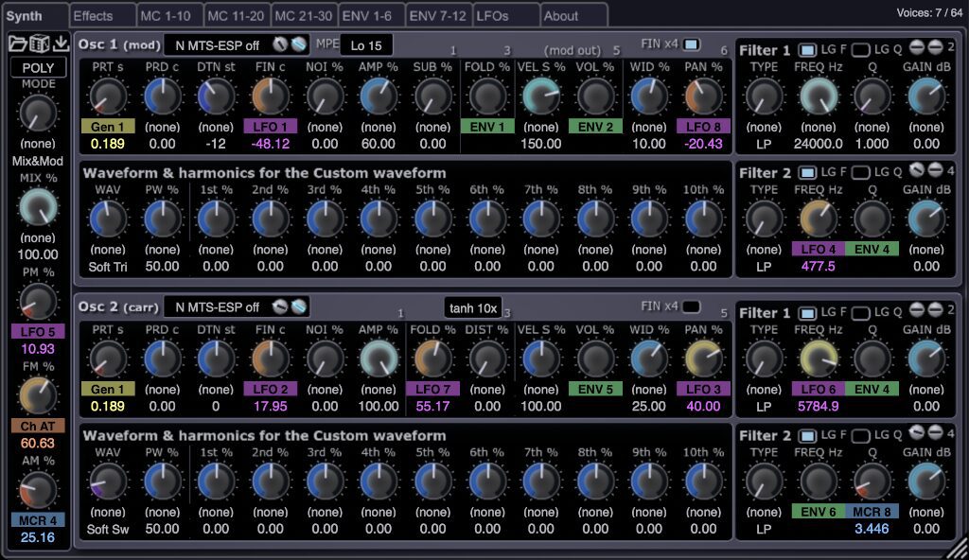Click the download arrow save icon
Screen dimensions: 969x560
(61, 44)
